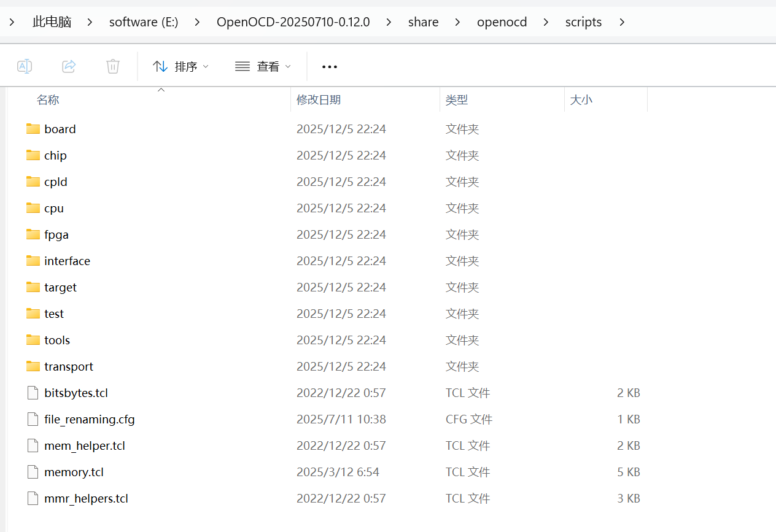Click the Rename icon in the toolbar
The height and width of the screenshot is (532, 776).
25,66
